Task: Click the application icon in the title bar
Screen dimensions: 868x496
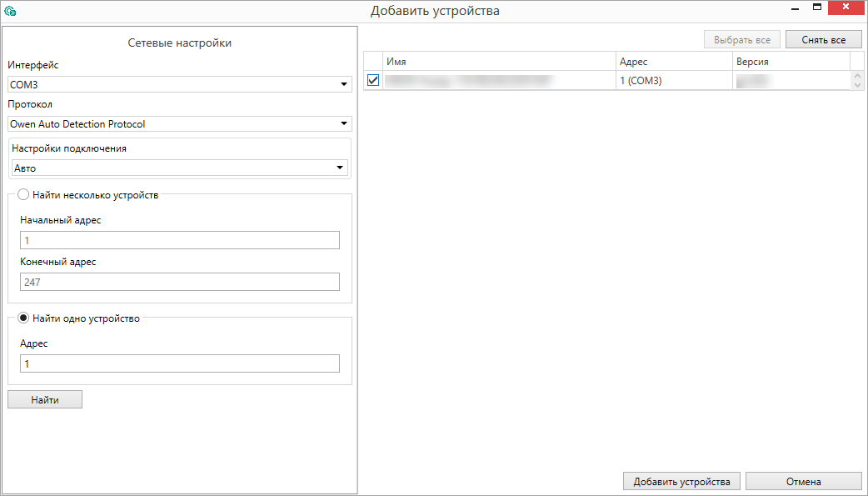Action: (x=10, y=11)
